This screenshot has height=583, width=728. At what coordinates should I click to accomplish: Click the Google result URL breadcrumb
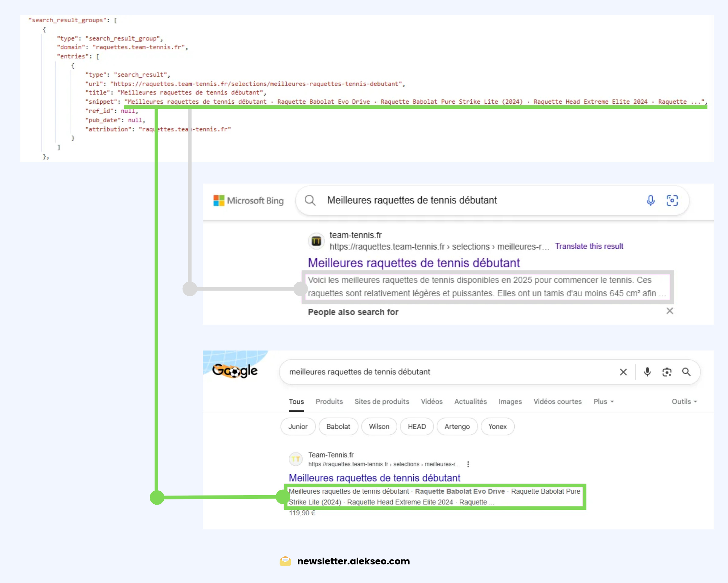click(x=384, y=464)
